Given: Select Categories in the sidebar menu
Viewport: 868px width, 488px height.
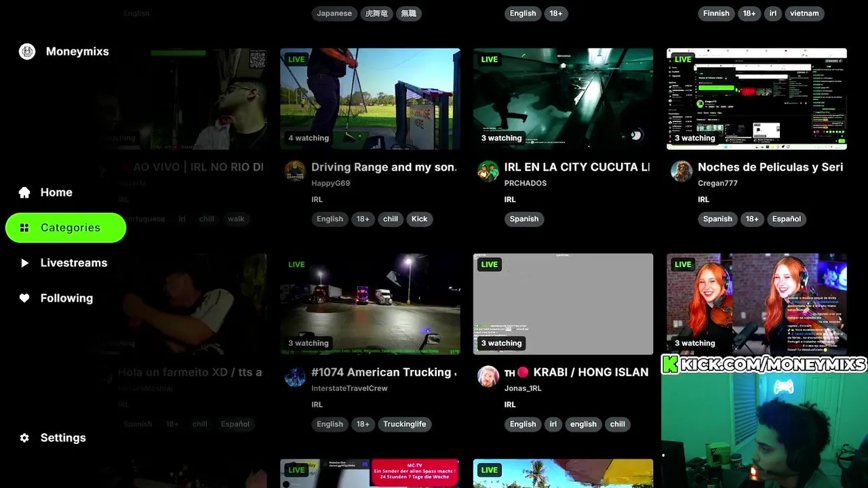Looking at the screenshot, I should [66, 228].
